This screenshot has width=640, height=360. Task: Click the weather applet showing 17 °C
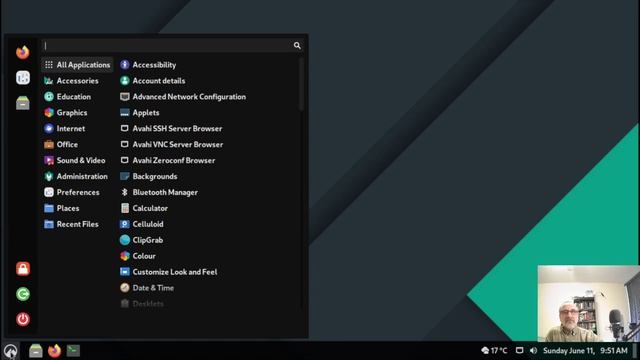(x=494, y=351)
